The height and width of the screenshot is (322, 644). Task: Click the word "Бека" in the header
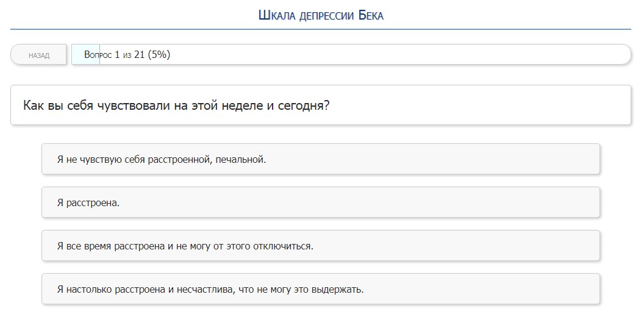(367, 15)
